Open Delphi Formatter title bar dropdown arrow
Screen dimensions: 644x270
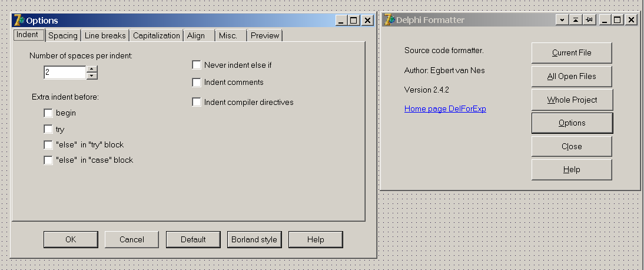(x=562, y=20)
